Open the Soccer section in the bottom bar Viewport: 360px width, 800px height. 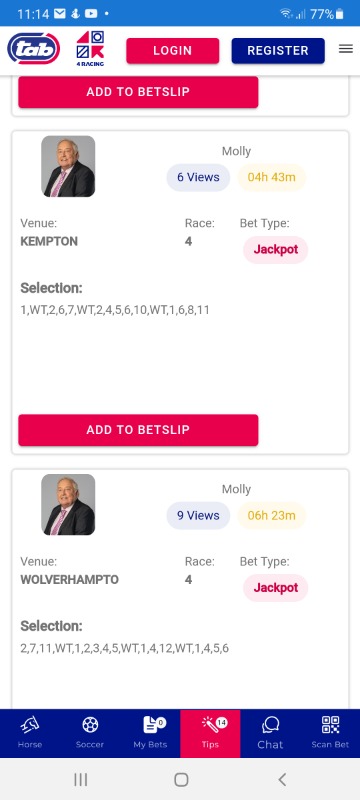tap(90, 733)
